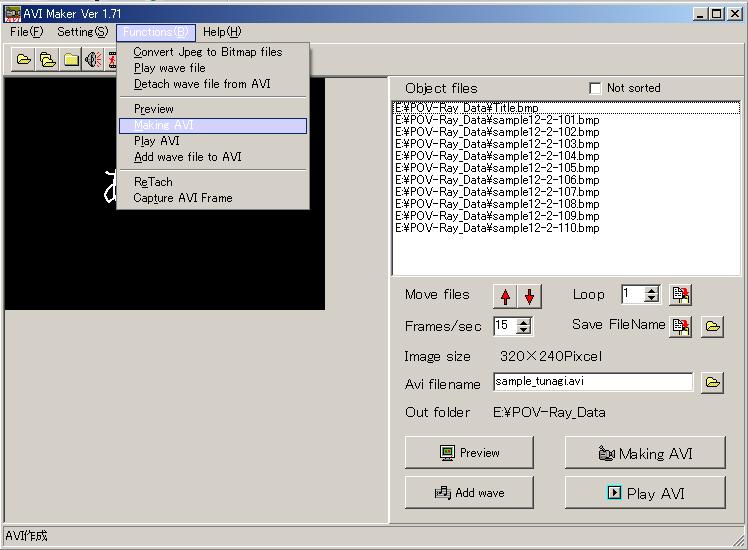
Task: Decrease the Frames/sec value with the down arrow
Action: (524, 331)
